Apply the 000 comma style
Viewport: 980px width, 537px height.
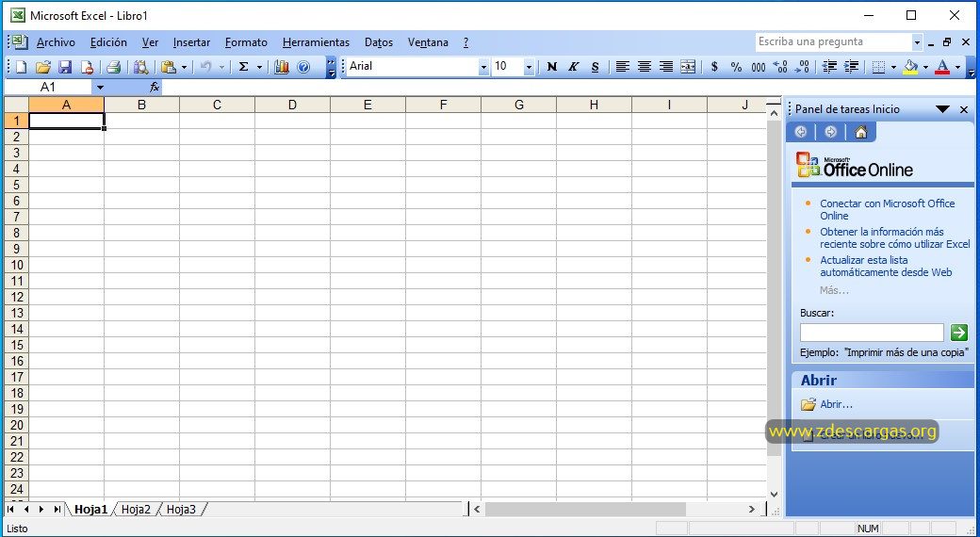coord(759,67)
